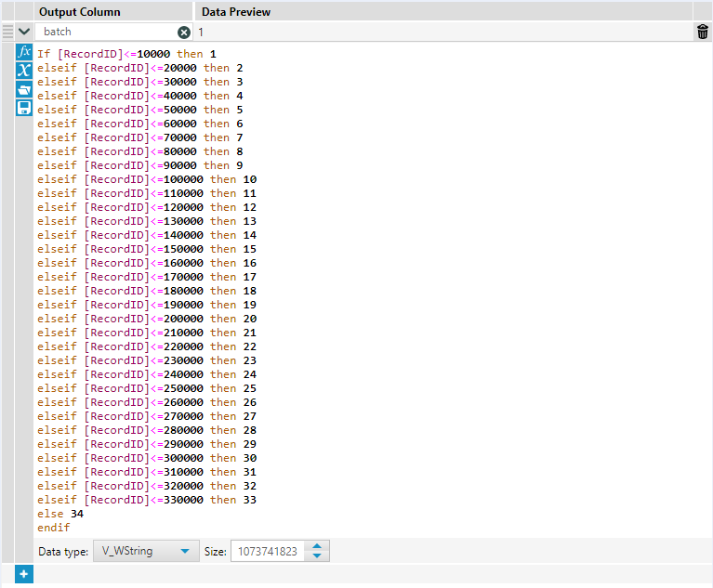713x588 pixels.
Task: Delete the batch expression with the trash icon
Action: click(702, 32)
